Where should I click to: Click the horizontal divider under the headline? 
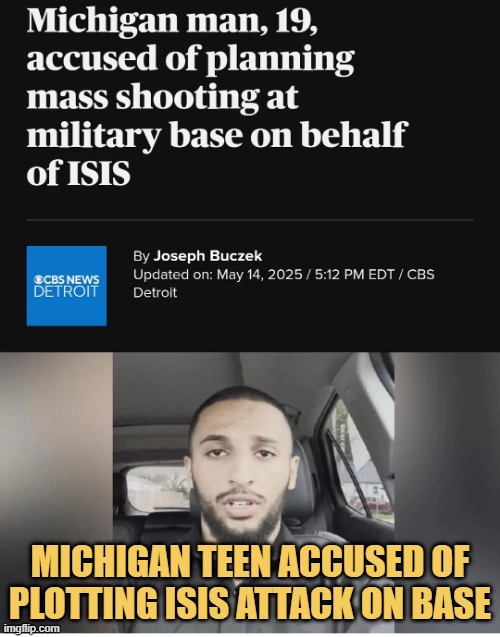pos(250,220)
